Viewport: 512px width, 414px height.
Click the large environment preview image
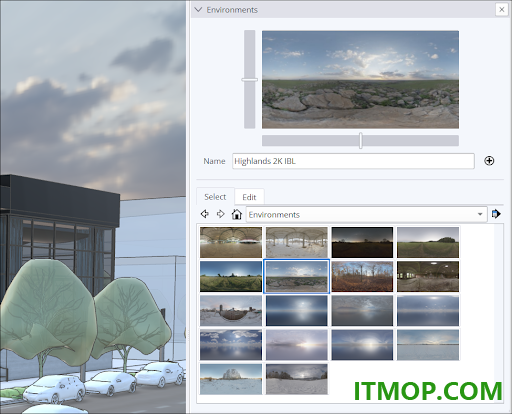pos(360,80)
